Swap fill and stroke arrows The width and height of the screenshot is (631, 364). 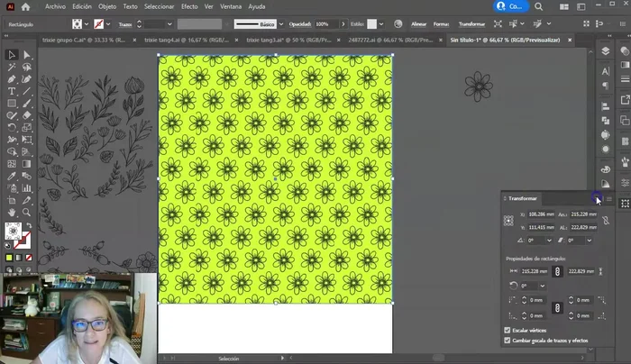tap(29, 225)
